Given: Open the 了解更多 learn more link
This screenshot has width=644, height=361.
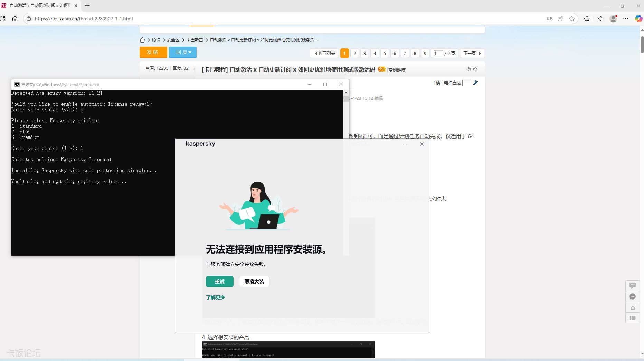Looking at the screenshot, I should point(216,297).
